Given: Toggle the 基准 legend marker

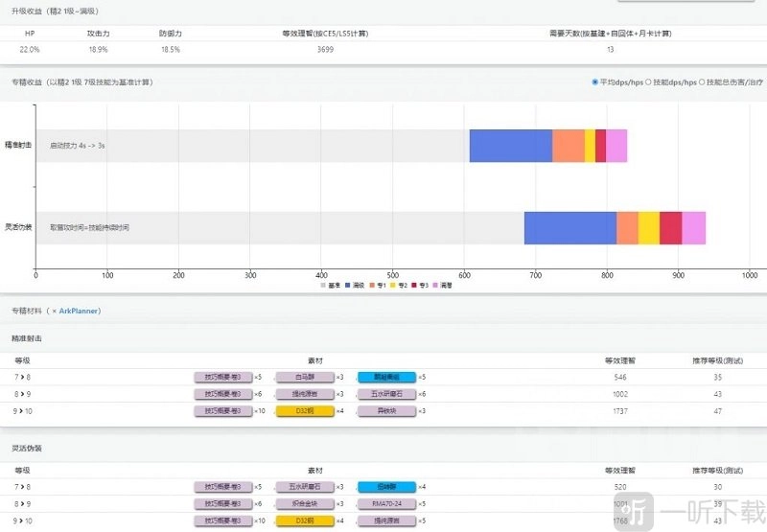Looking at the screenshot, I should [x=322, y=285].
